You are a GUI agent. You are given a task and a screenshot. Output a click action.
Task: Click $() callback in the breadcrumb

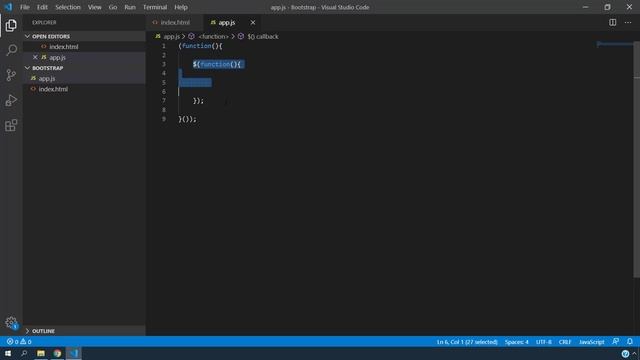[x=262, y=36]
